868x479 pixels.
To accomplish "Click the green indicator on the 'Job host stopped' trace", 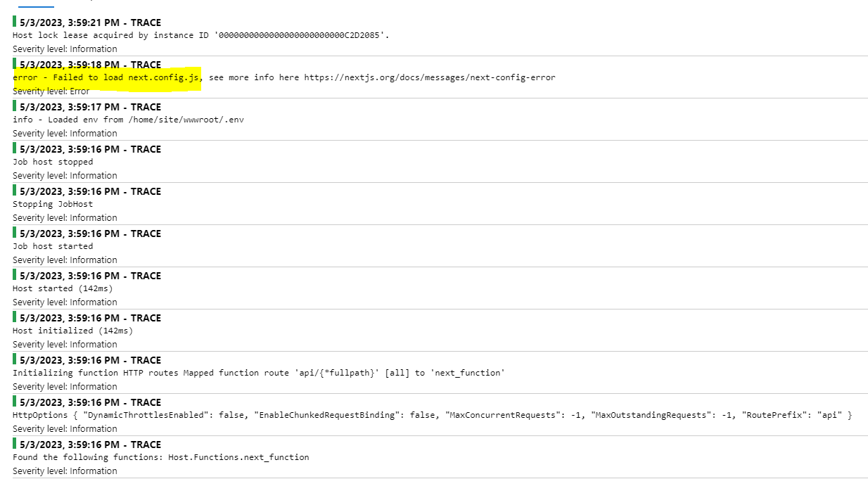I will pos(15,148).
